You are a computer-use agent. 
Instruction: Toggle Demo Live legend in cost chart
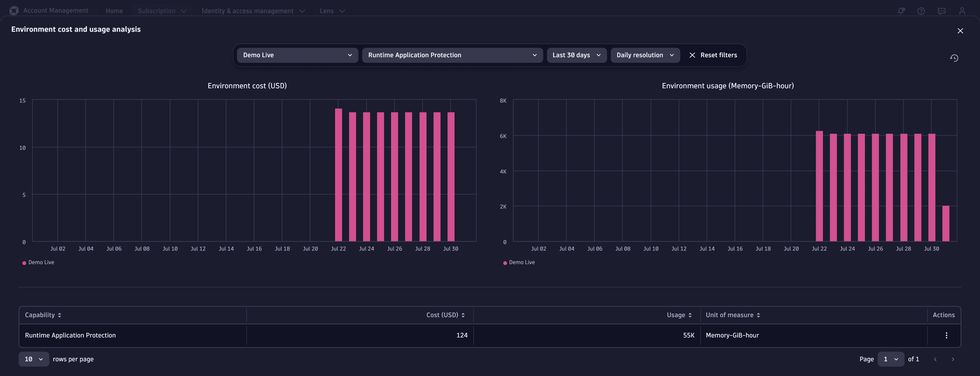point(38,262)
